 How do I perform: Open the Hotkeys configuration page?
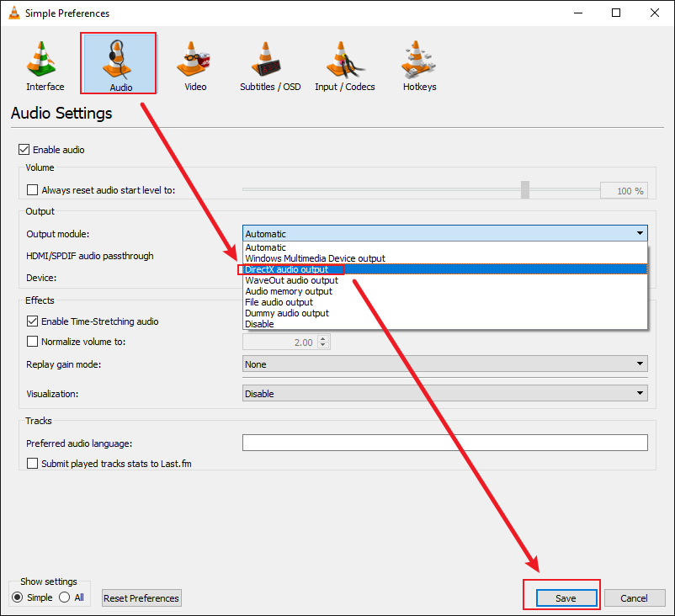tap(418, 63)
